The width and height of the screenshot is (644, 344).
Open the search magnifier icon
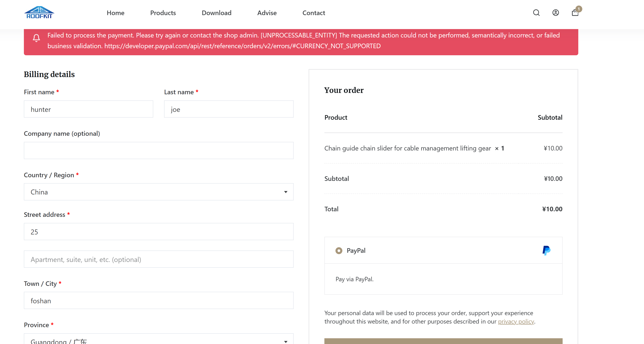click(536, 13)
